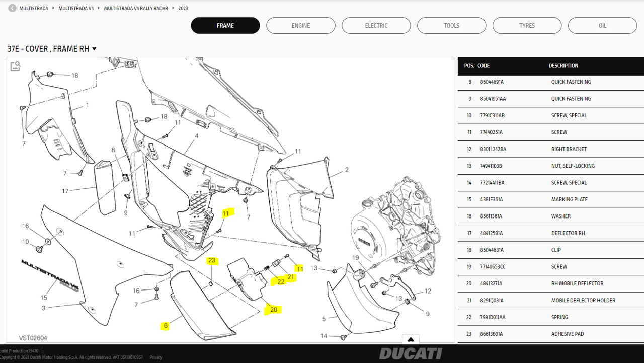Select row 18 CLIP
The image size is (644, 363).
[x=551, y=250]
